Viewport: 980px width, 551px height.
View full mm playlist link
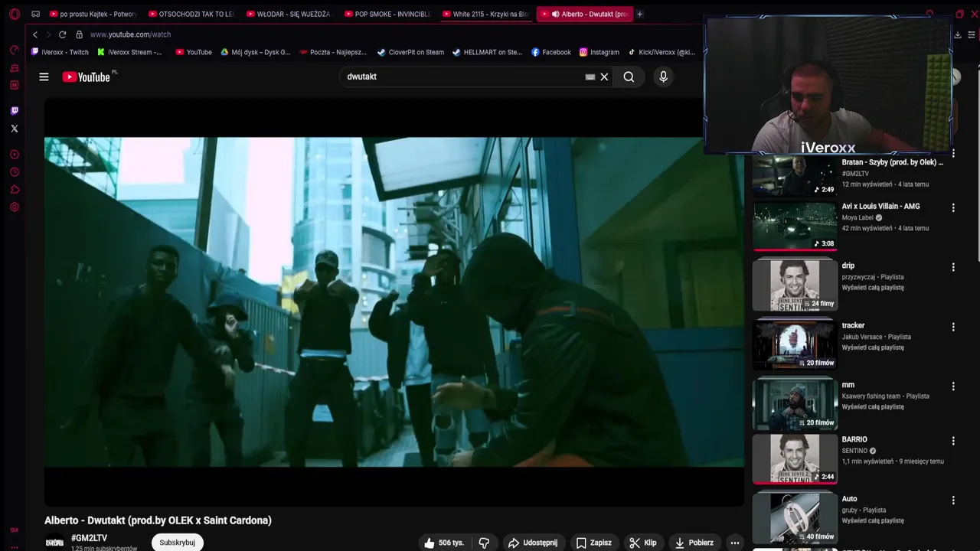(873, 407)
